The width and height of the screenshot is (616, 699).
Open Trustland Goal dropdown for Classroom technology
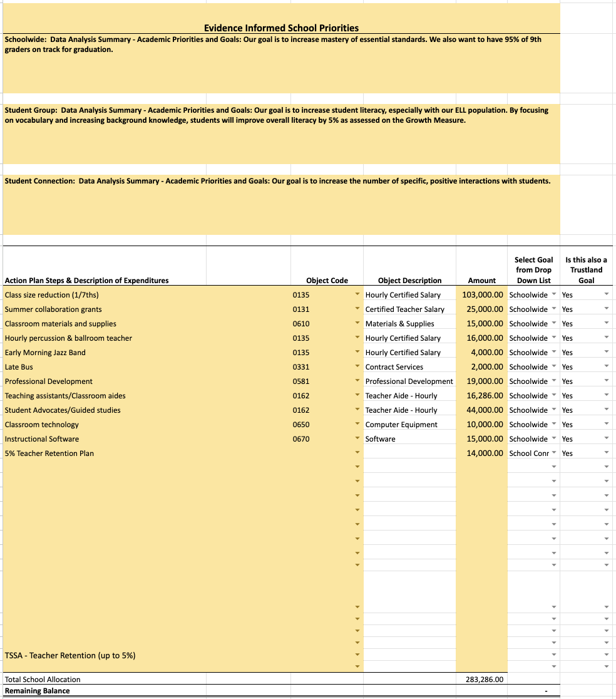[607, 424]
